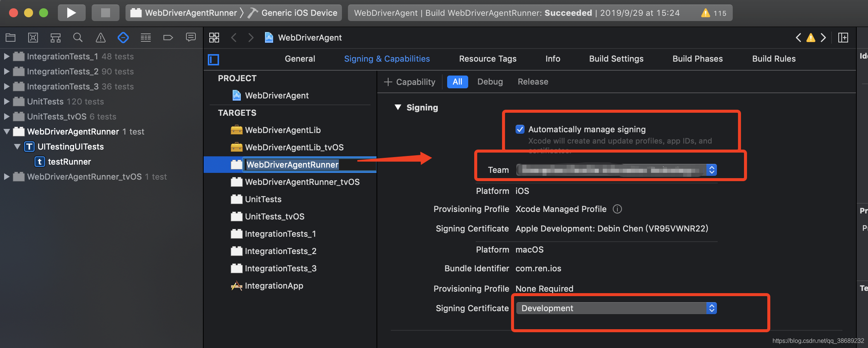This screenshot has height=348, width=868.
Task: Add a new Capability
Action: [x=410, y=82]
